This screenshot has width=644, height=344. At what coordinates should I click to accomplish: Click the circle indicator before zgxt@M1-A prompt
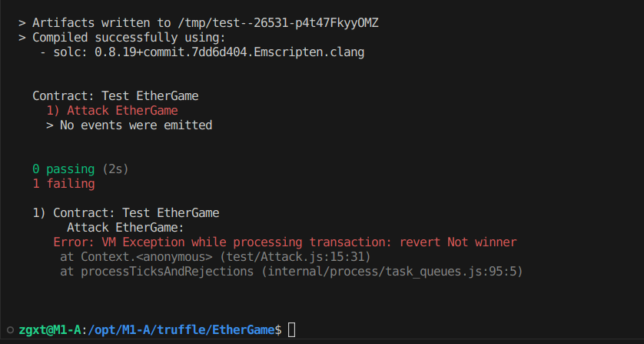click(11, 330)
